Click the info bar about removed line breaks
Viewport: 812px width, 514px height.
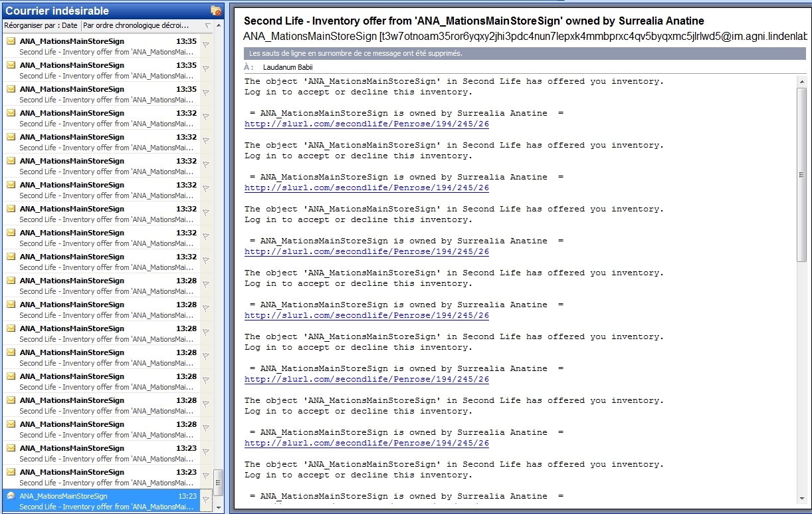coord(524,53)
